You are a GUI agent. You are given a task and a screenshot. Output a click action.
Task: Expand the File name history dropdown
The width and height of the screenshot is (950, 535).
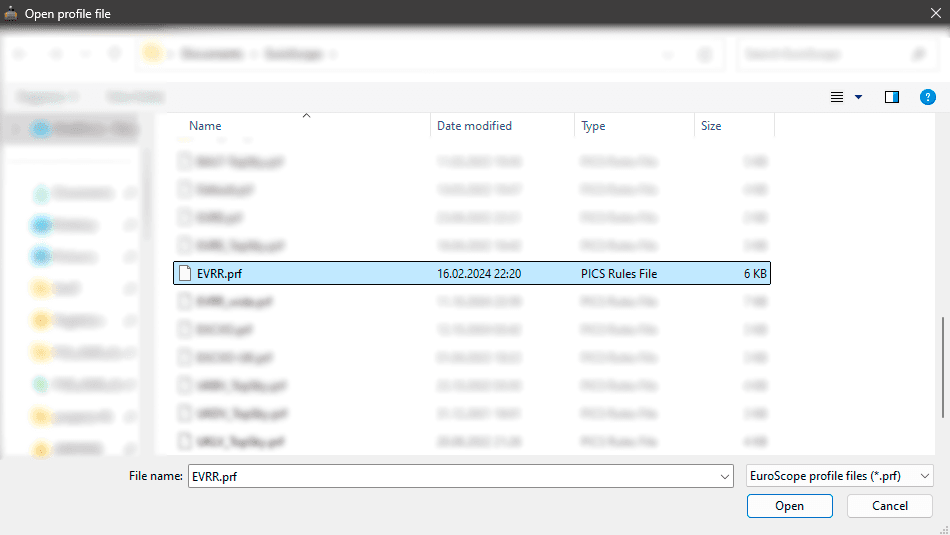(x=725, y=476)
